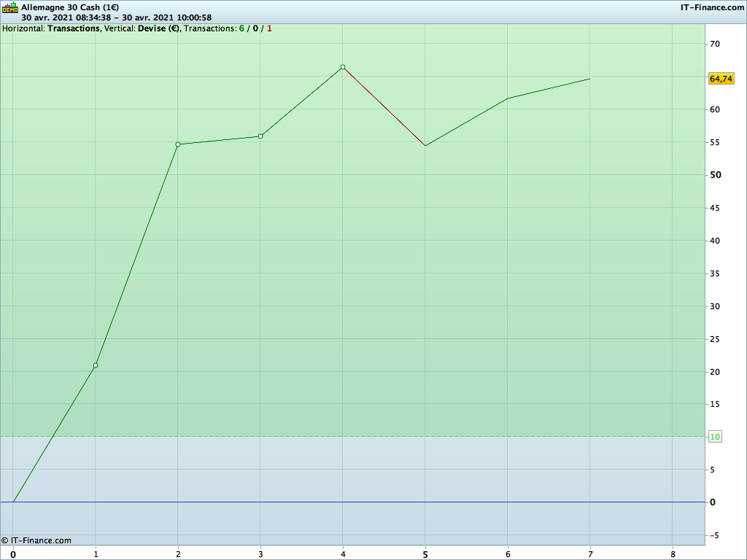
Task: Select the peak point at transaction 4
Action: (x=343, y=67)
